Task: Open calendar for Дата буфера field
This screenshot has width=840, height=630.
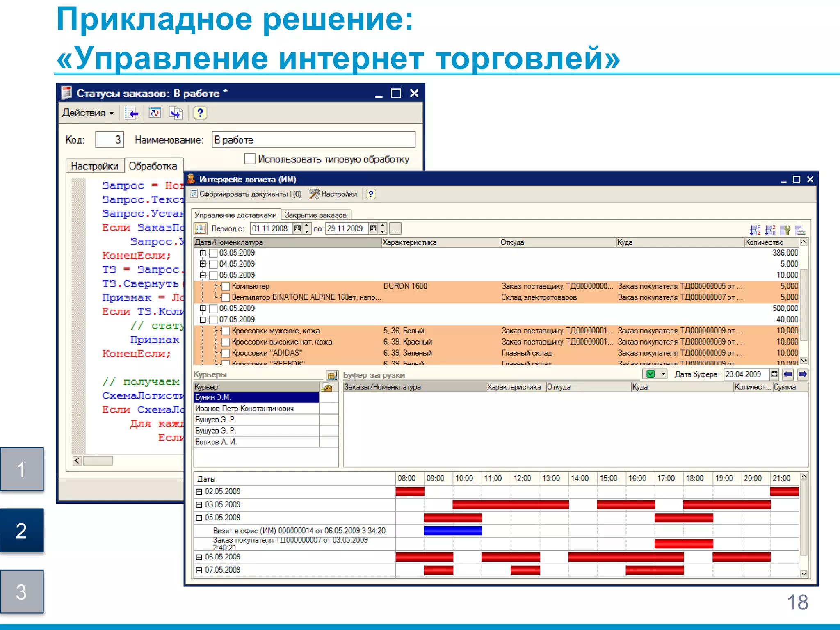Action: pos(774,374)
